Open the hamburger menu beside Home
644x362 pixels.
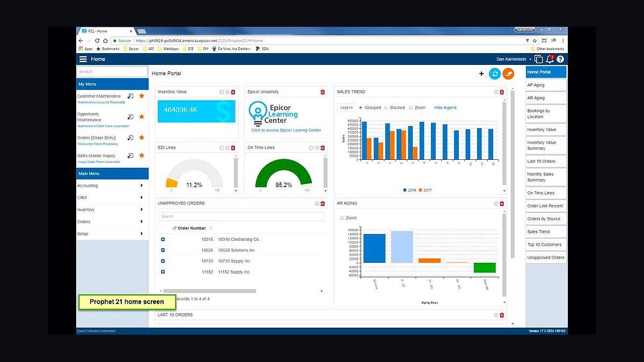click(x=83, y=59)
